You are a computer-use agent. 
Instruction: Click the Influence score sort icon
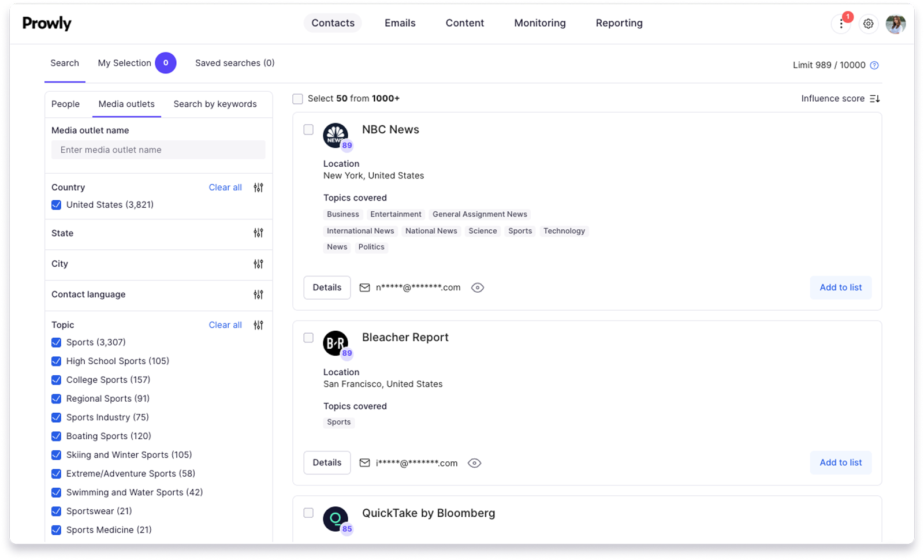[875, 99]
